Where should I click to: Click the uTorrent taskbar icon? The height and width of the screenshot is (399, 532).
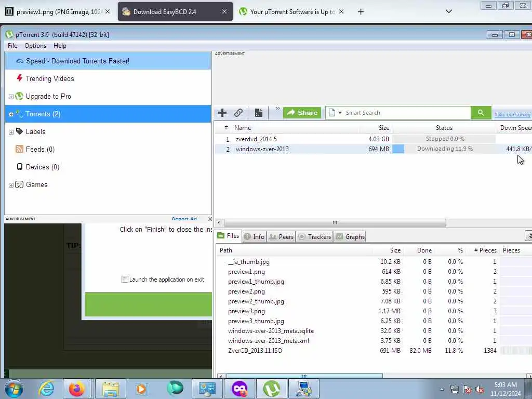click(271, 389)
